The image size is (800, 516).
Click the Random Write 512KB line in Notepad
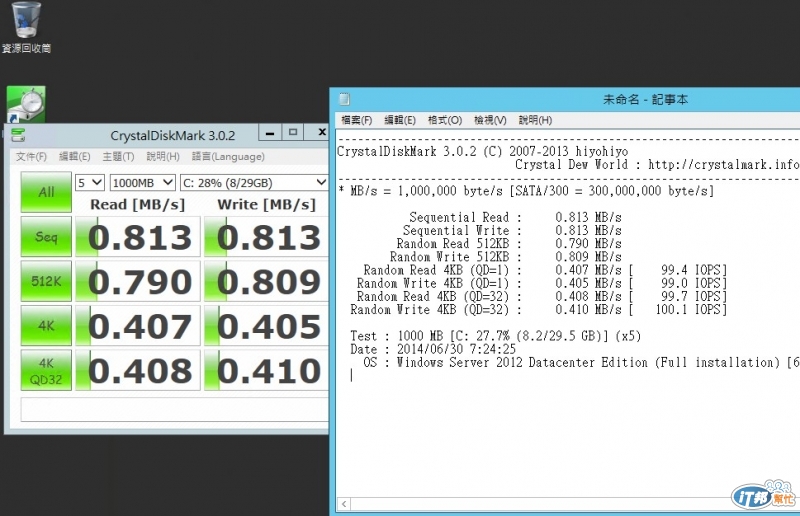click(x=506, y=257)
